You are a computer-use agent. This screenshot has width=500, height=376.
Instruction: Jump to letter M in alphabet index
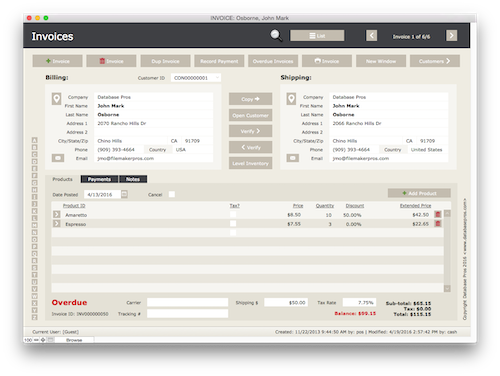pyautogui.click(x=34, y=225)
